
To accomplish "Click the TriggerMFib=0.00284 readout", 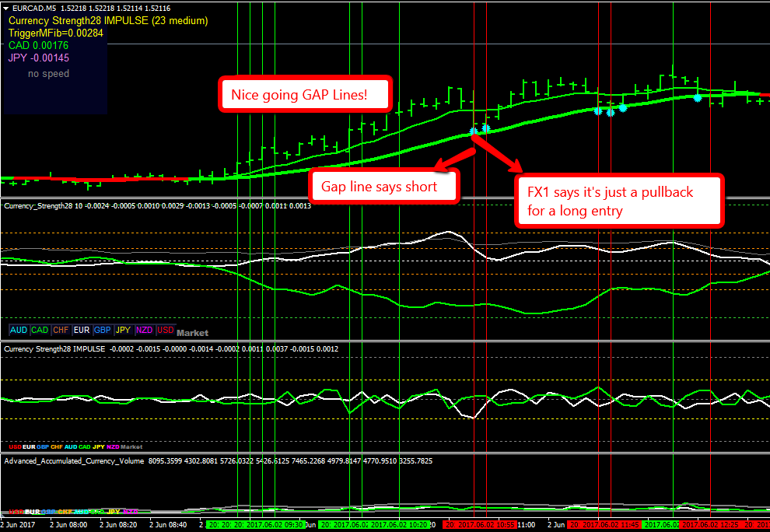I will 56,33.
